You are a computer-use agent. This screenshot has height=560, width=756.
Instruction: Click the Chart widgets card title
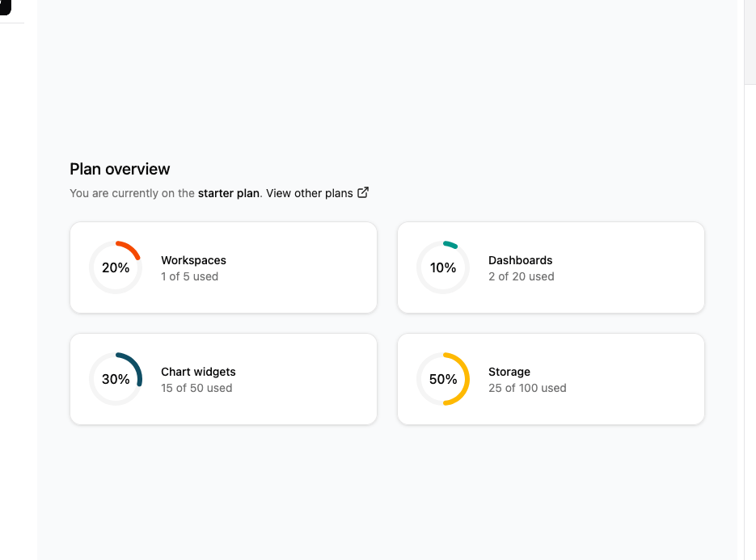(198, 372)
